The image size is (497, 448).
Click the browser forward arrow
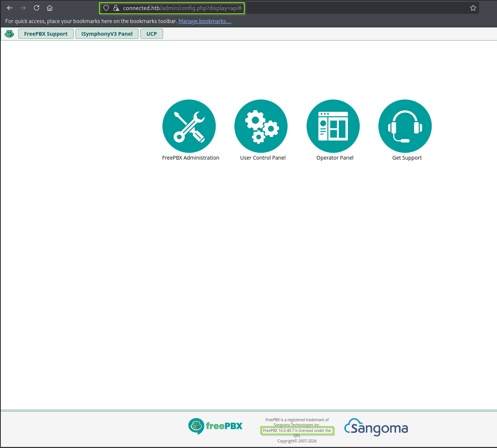23,8
